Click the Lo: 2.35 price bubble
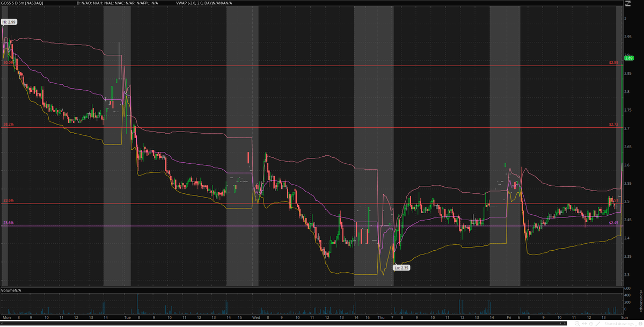 [401, 267]
